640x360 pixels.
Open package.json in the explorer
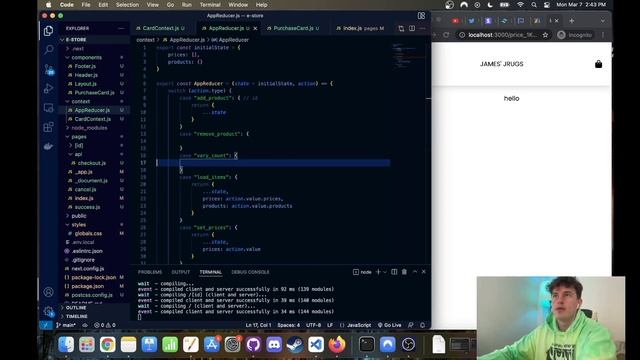click(87, 286)
